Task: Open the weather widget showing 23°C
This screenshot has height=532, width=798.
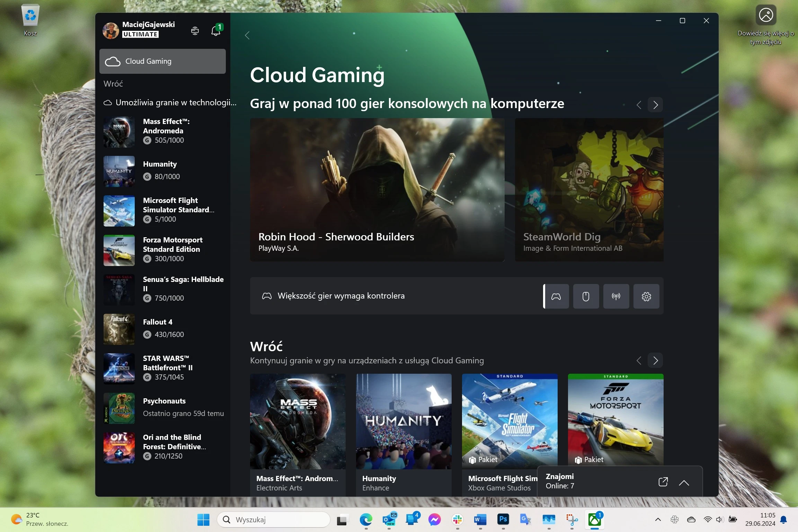Action: click(x=40, y=520)
